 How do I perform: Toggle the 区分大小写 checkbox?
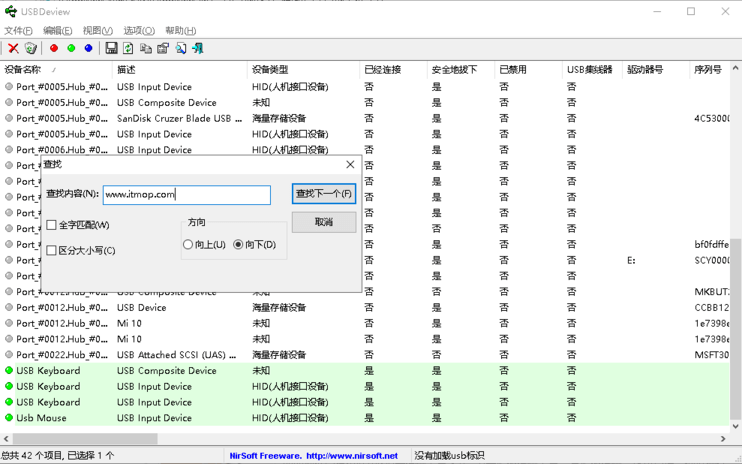coord(52,251)
